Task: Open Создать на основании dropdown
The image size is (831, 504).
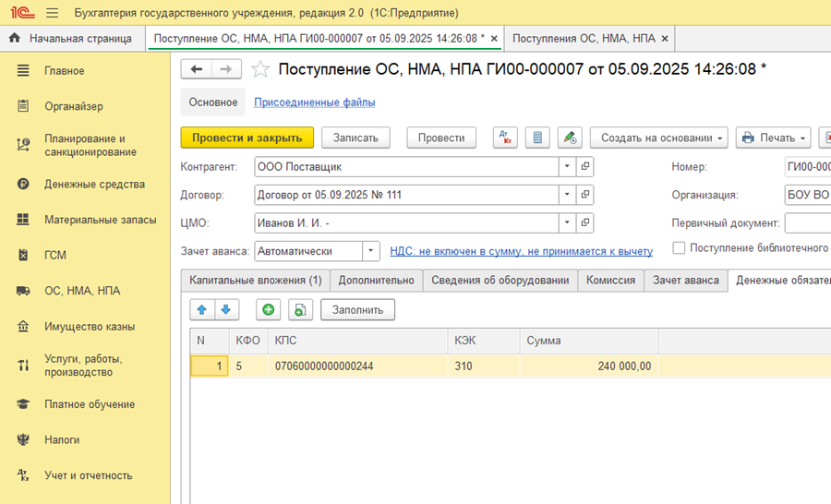Action: 659,138
